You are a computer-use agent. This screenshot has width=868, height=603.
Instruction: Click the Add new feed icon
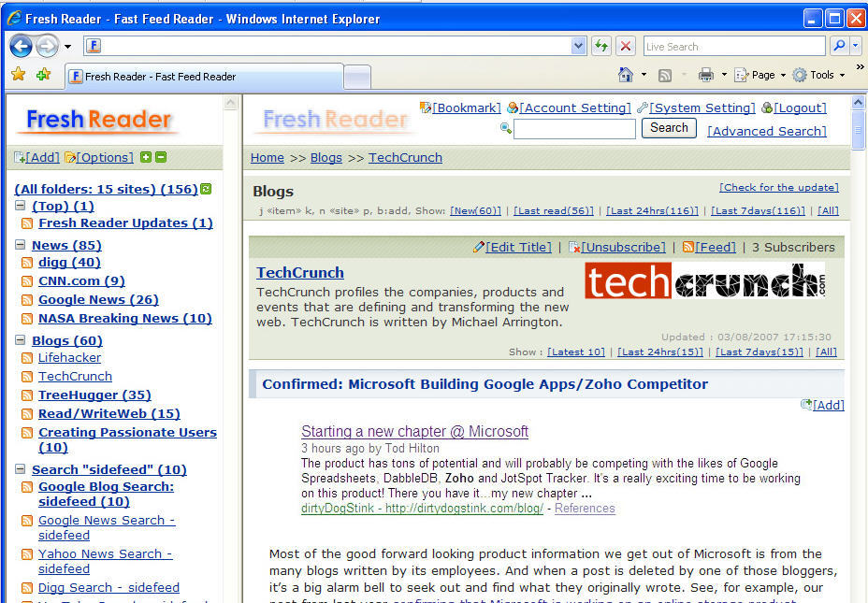point(19,156)
